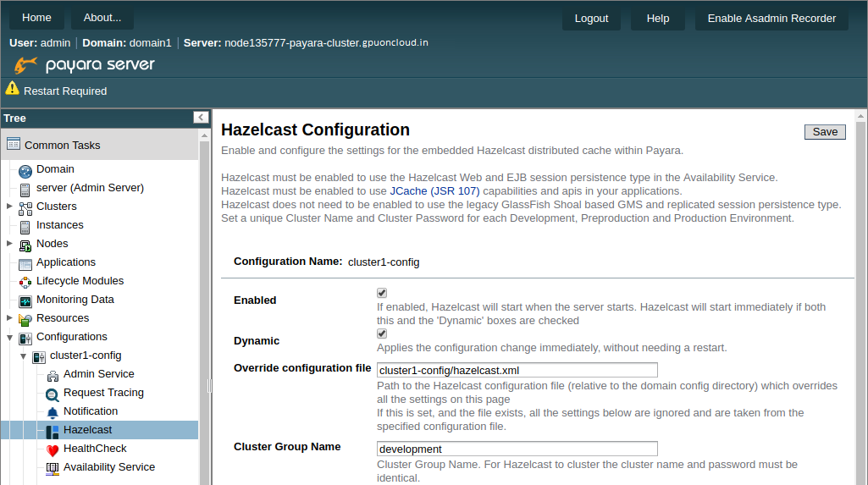Click the Monitoring Data icon
868x485 pixels.
click(25, 300)
